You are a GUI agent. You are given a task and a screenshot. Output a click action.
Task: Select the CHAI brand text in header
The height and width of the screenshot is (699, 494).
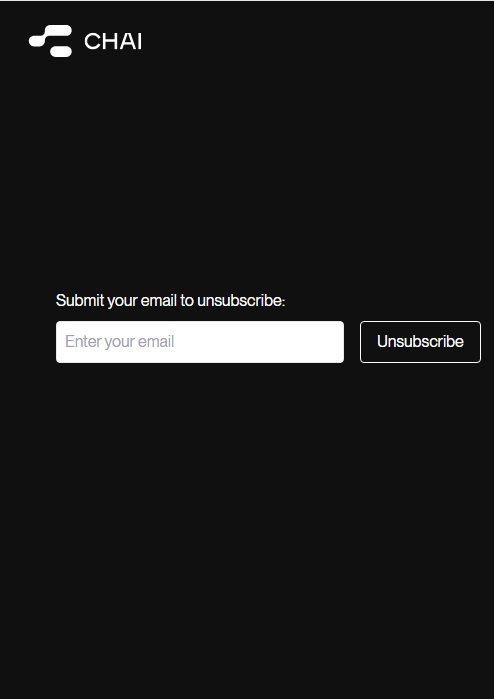113,41
